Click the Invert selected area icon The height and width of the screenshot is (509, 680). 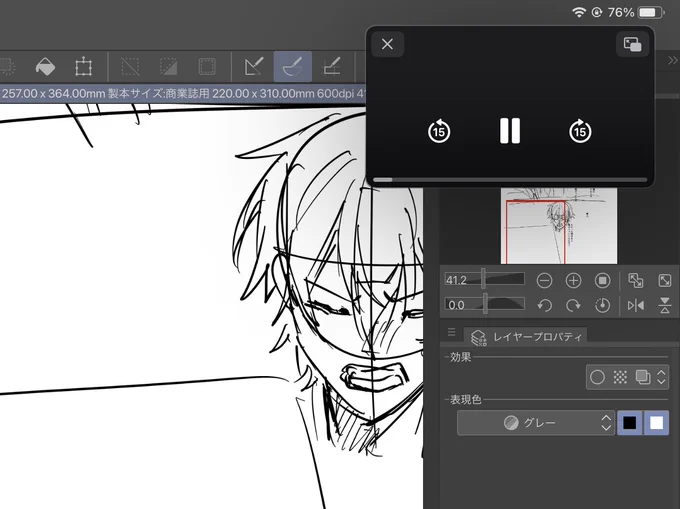tap(168, 67)
